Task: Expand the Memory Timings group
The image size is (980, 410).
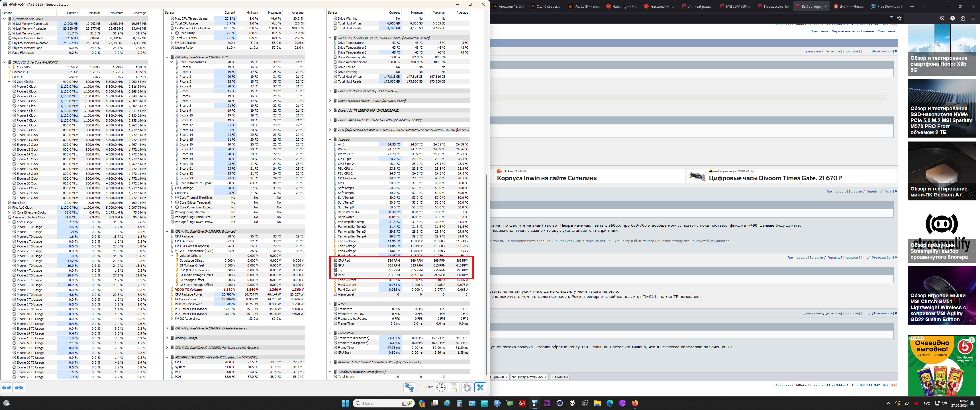Action: [167, 338]
